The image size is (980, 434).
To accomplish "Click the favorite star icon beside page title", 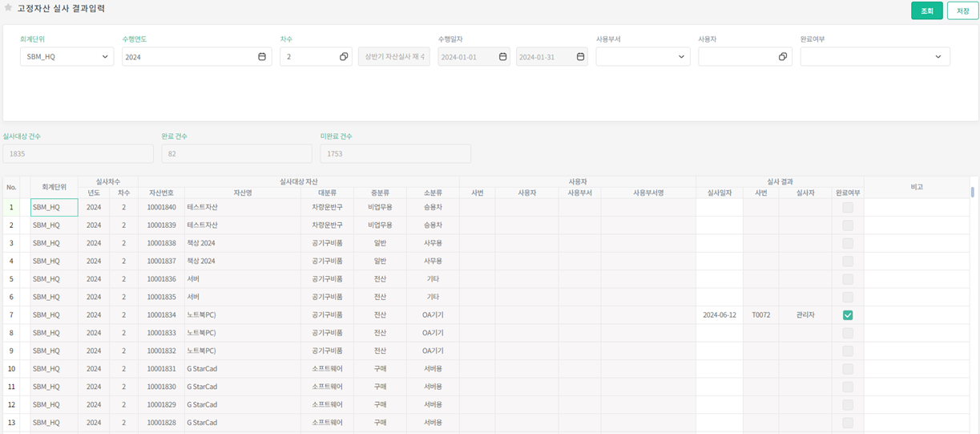I will tap(8, 8).
